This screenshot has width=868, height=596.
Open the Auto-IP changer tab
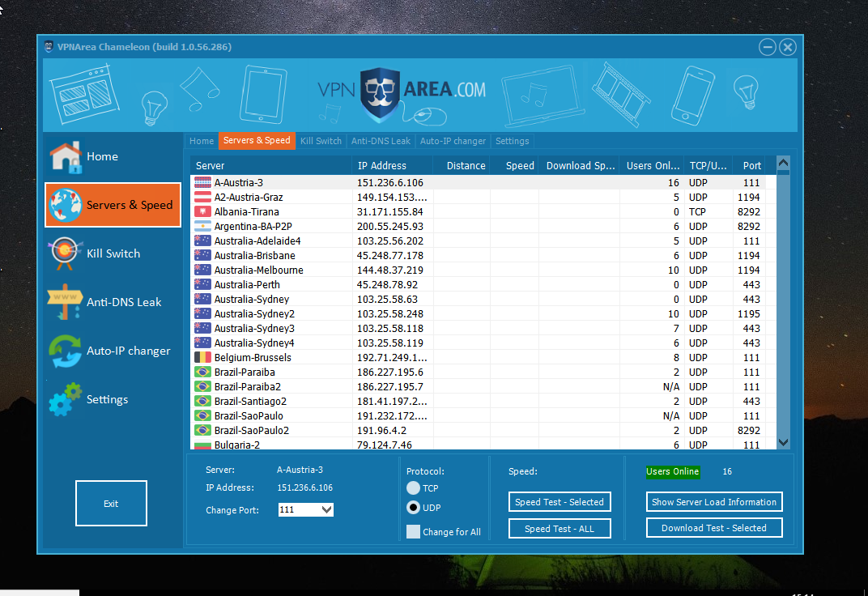(x=453, y=141)
